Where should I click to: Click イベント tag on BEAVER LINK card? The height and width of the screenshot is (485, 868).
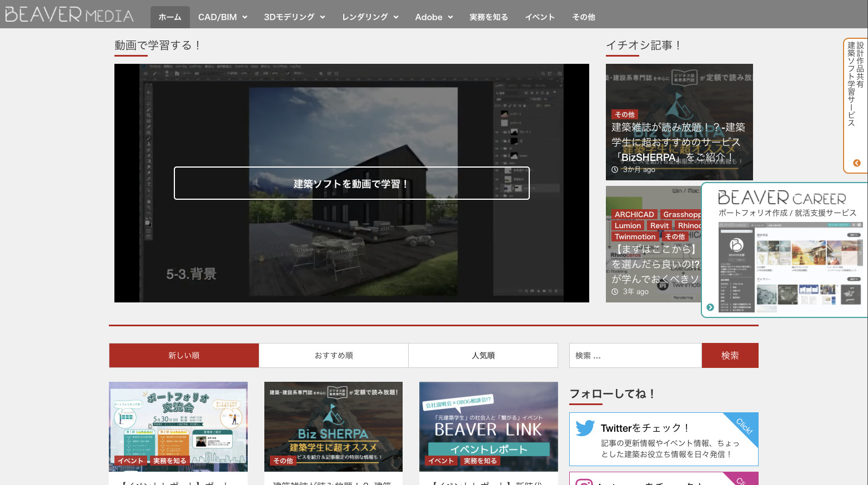(x=441, y=461)
